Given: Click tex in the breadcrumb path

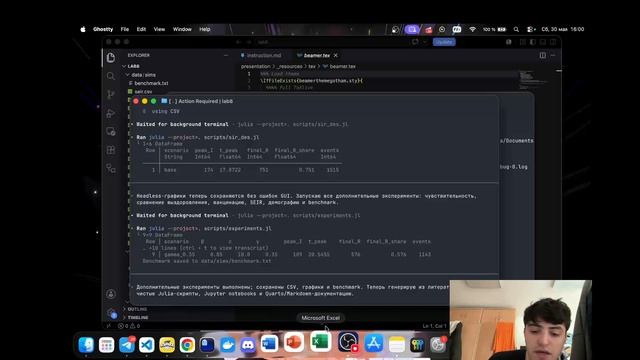Looking at the screenshot, I should point(312,66).
